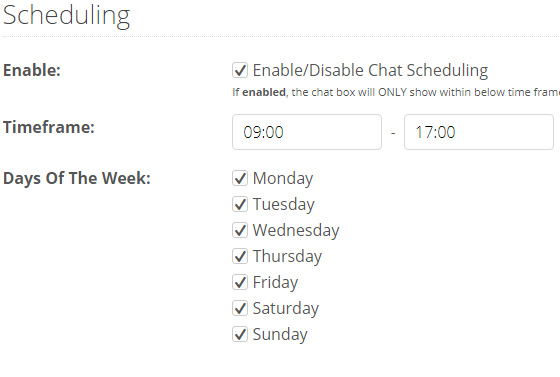Focus the 09:00 start time field
This screenshot has height=377, width=560.
307,132
